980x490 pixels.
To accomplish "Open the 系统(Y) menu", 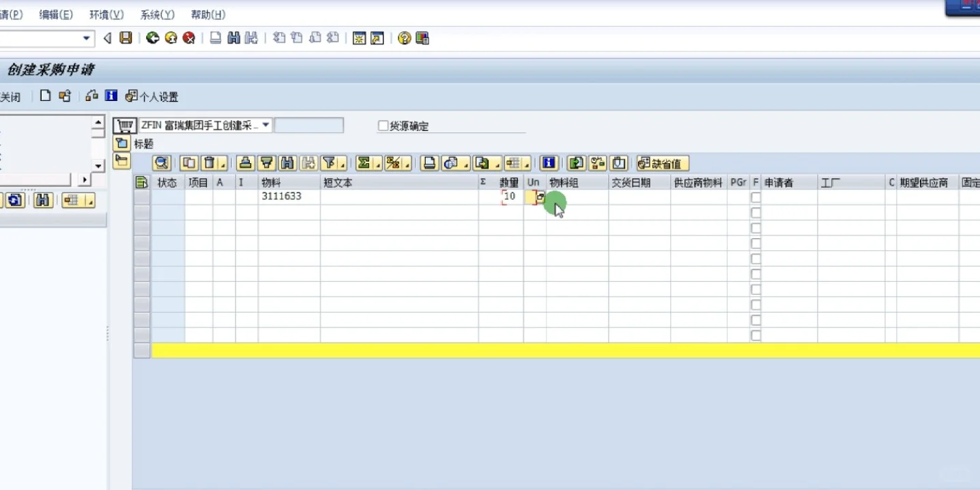I will pos(158,14).
